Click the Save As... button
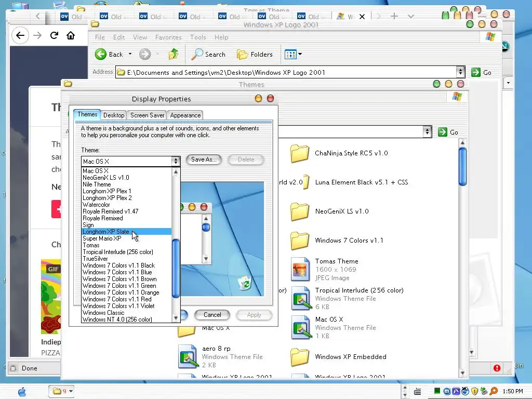The width and height of the screenshot is (532, 399). (x=204, y=159)
